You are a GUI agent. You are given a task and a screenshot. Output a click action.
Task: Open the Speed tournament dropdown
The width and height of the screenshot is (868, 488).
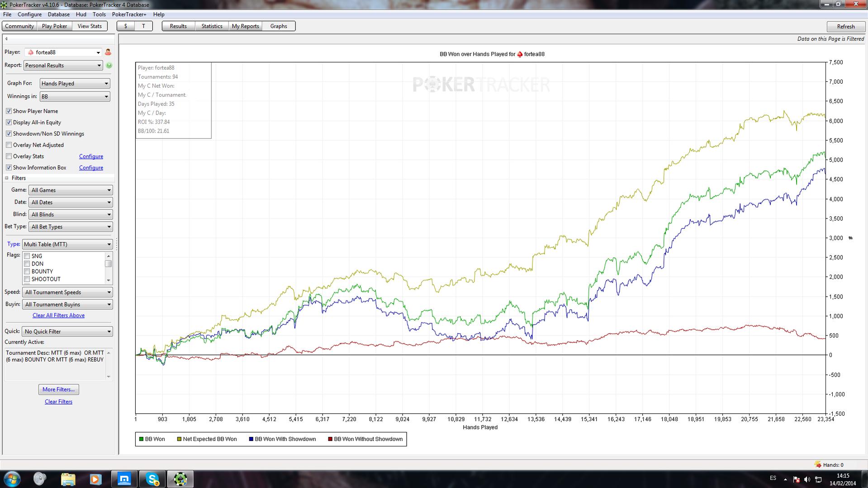point(67,292)
